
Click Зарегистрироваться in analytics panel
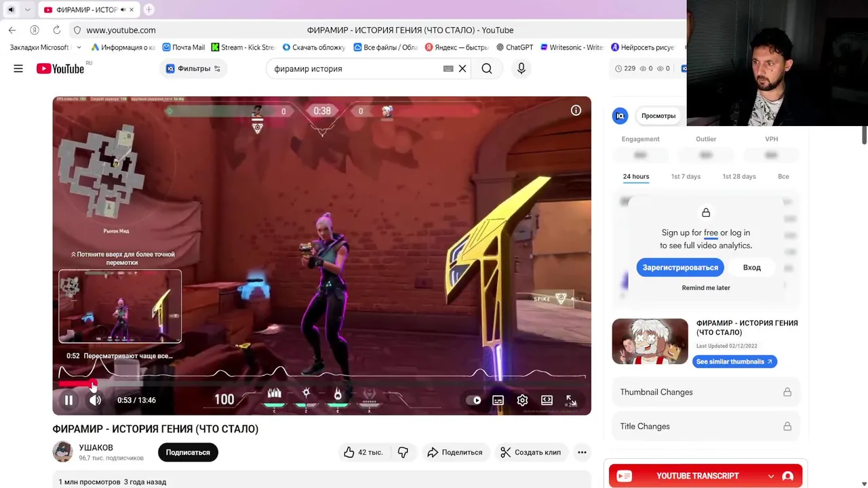click(x=680, y=267)
